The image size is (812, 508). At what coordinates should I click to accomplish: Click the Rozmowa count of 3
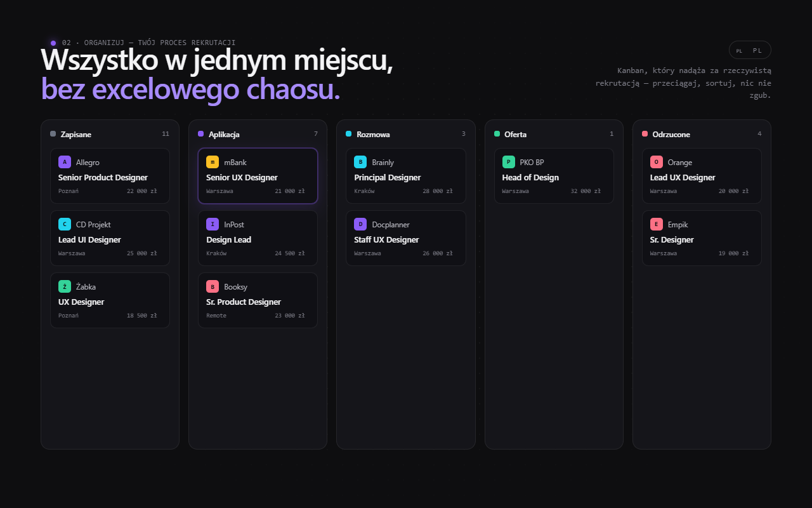[x=463, y=134]
